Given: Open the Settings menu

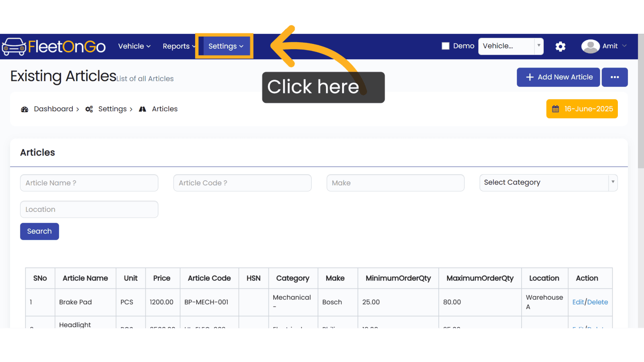Looking at the screenshot, I should pos(226,46).
